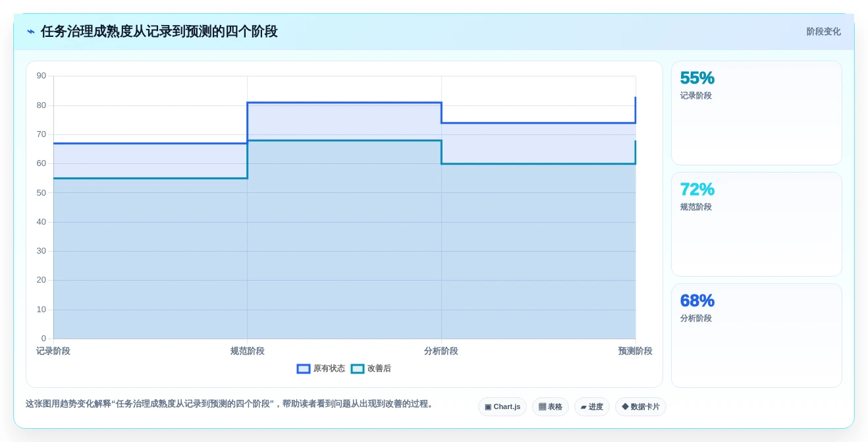Select the Chart.js tag chip

502,406
